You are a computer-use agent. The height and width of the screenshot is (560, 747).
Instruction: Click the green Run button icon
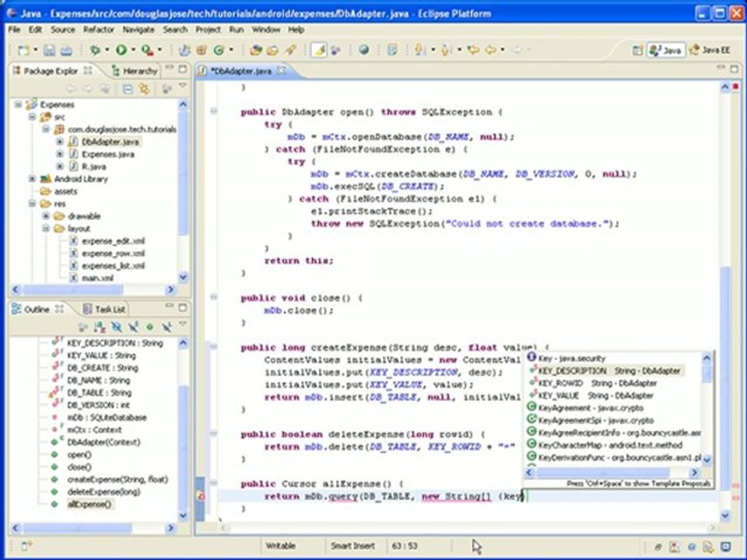point(121,50)
